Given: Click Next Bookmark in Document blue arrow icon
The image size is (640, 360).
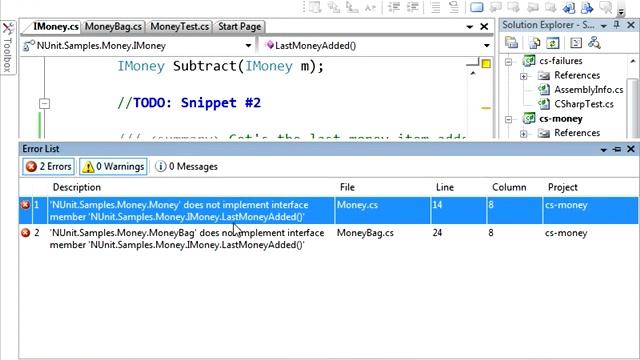Looking at the screenshot, I should (x=587, y=7).
